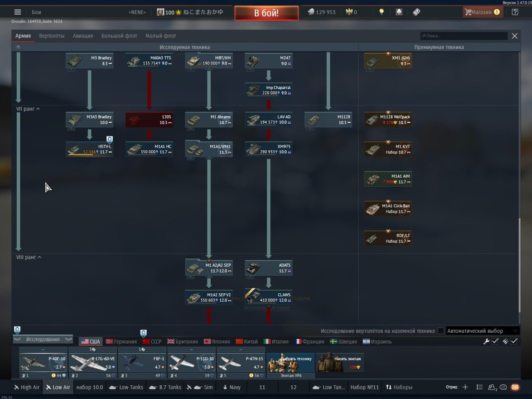The image size is (532, 399).
Task: Collapse the Исследования panel
Action: coord(43,340)
